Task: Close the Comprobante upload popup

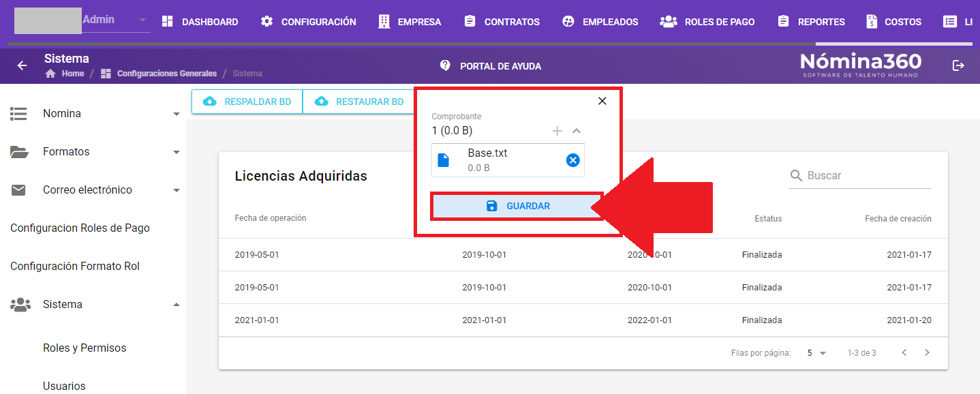Action: click(602, 101)
